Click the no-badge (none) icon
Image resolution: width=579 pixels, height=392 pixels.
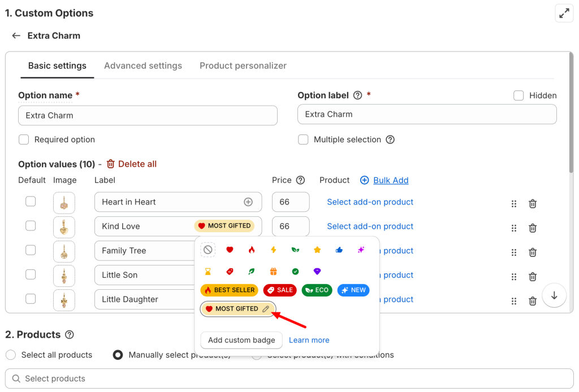[208, 250]
